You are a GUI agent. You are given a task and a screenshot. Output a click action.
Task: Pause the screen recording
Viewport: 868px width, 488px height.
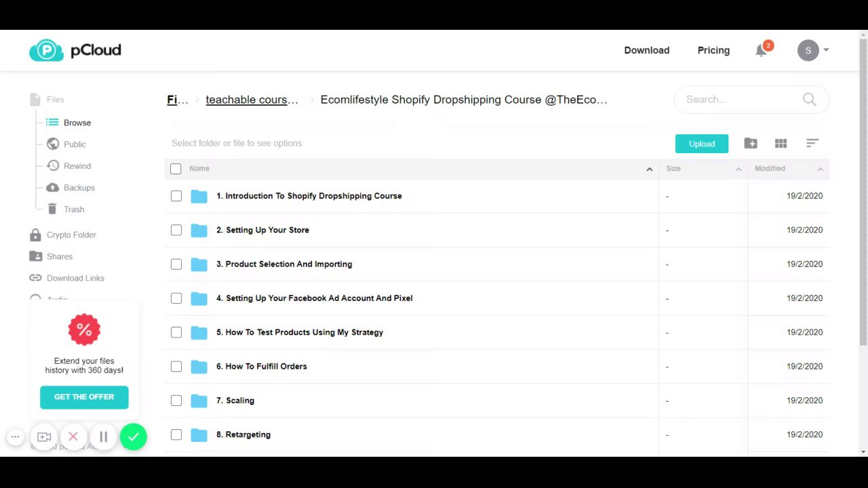tap(103, 437)
